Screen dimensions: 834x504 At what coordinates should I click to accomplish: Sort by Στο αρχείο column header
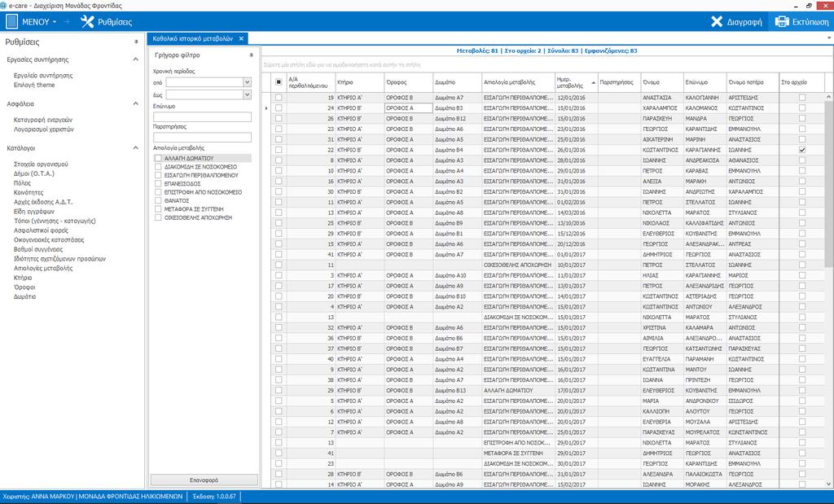point(801,82)
